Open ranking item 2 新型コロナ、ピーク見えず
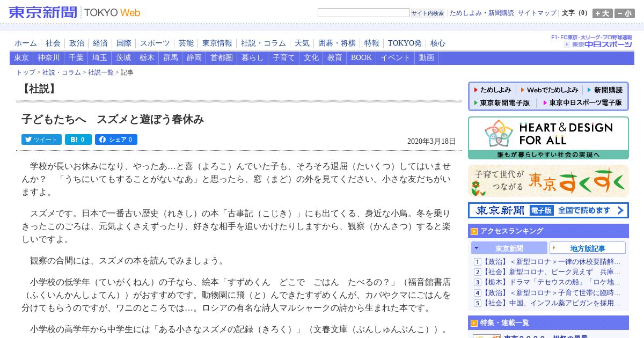644x338 pixels. pos(552,272)
